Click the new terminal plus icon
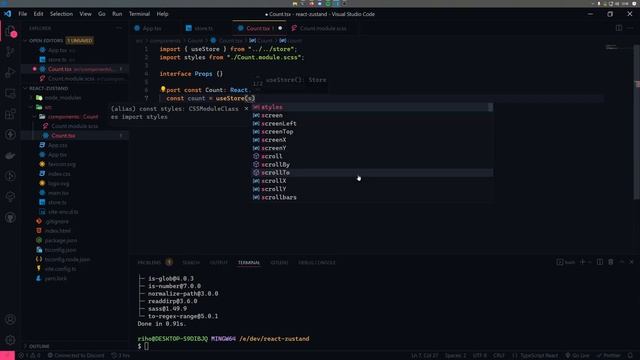This screenshot has height=360, width=640. pyautogui.click(x=583, y=262)
